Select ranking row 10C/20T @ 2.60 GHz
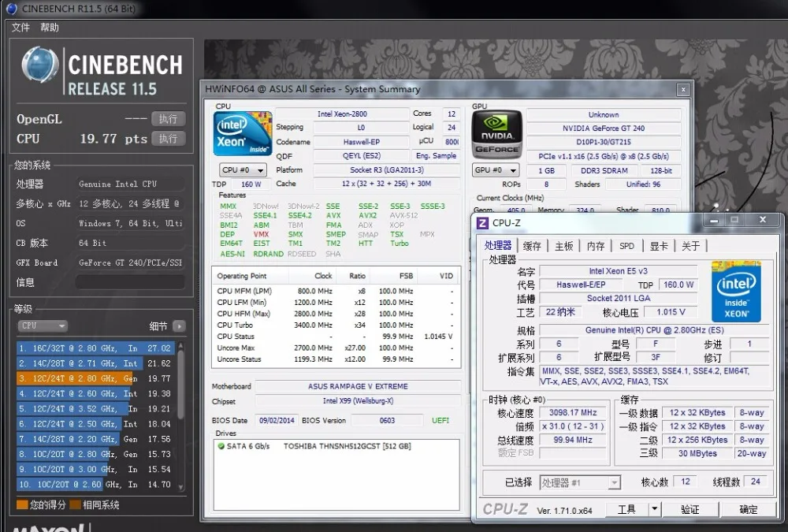 (95, 484)
